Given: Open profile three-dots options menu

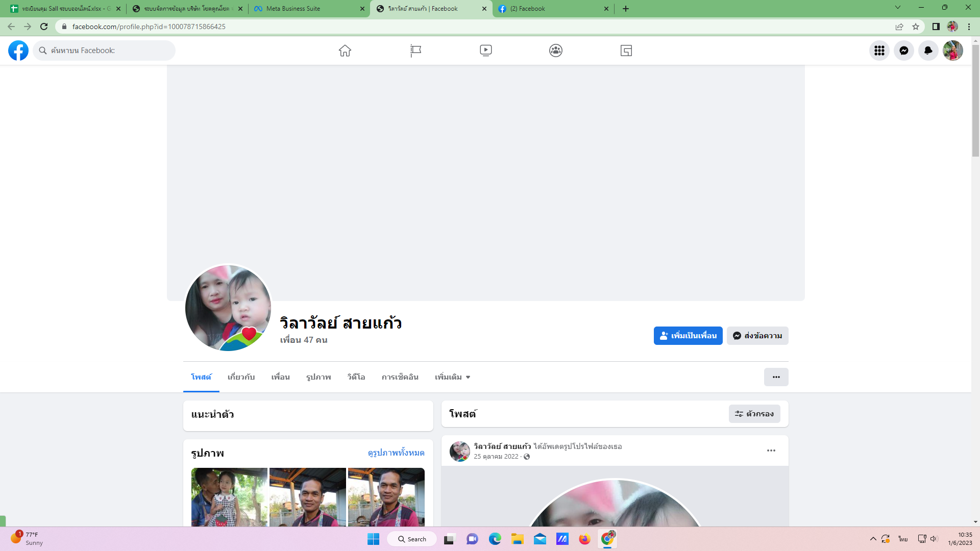Looking at the screenshot, I should tap(776, 377).
